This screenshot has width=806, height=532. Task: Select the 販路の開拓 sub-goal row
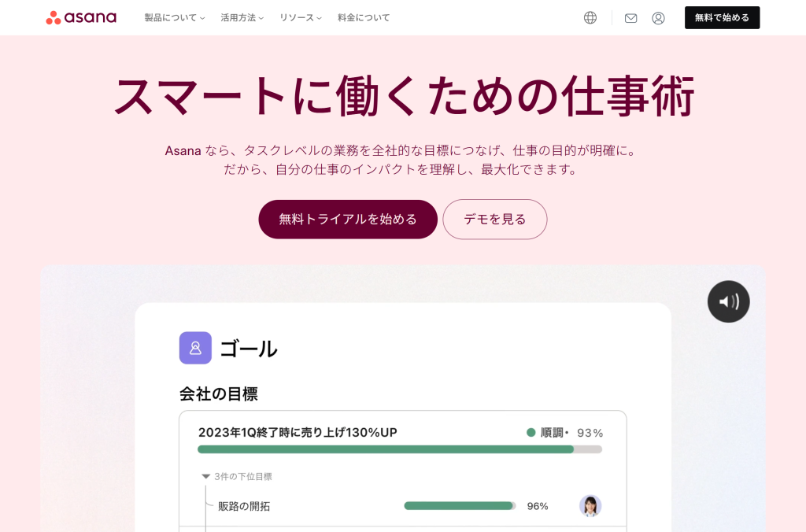403,506
